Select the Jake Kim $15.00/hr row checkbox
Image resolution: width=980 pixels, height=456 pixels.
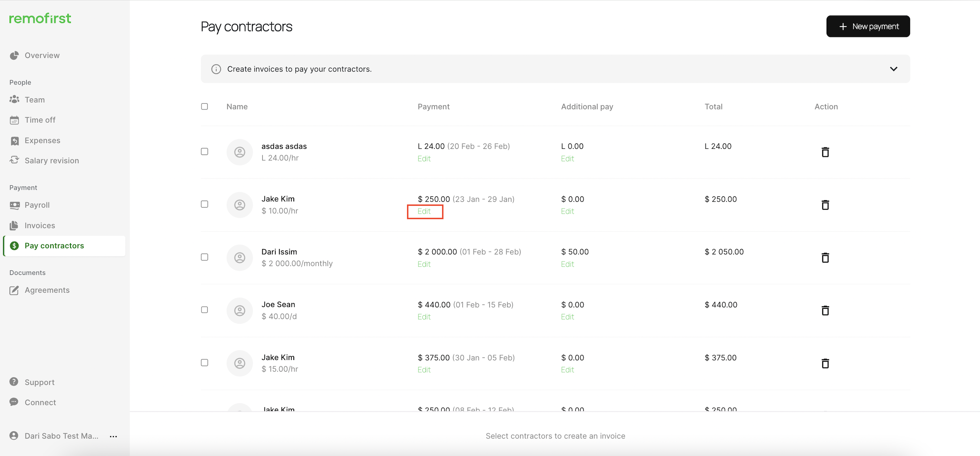pos(205,362)
